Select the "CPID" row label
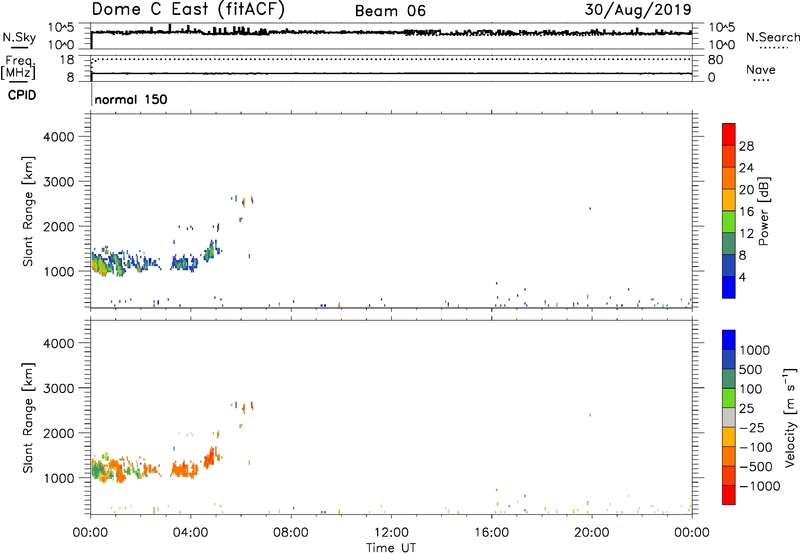This screenshot has height=554, width=800. tap(22, 95)
